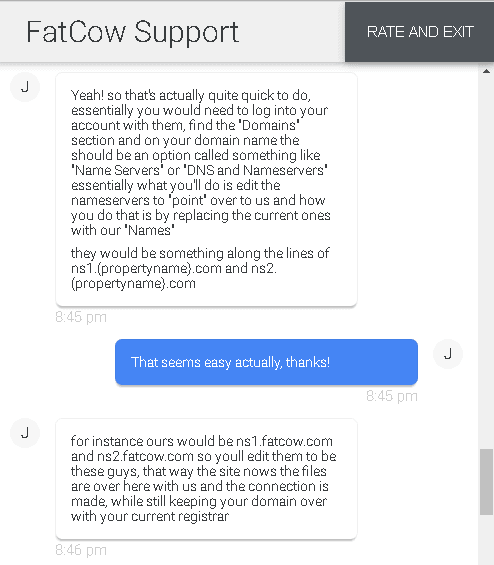Click the 8:45 pm timestamp under first message
Screen dimensions: 494x565
[x=81, y=317]
